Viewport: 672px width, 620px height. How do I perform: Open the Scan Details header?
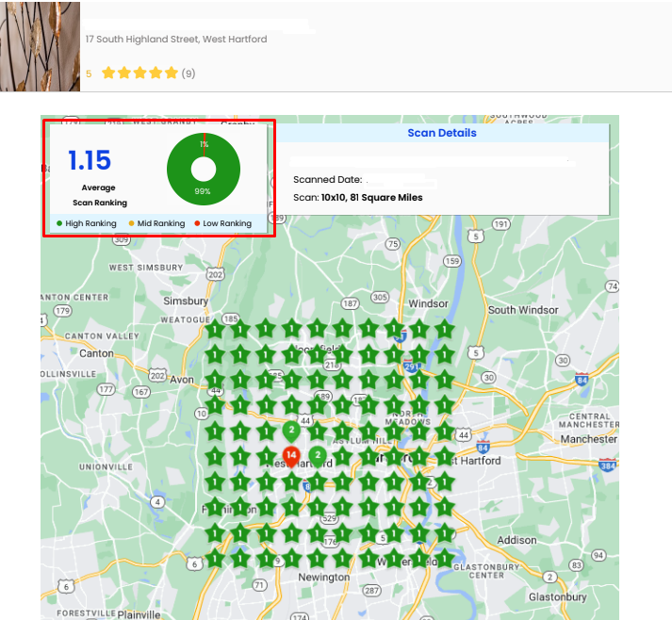point(442,133)
